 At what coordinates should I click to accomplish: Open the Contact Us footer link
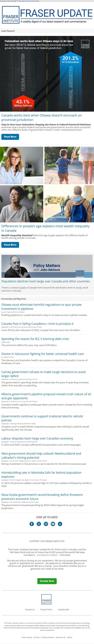coord(30,610)
